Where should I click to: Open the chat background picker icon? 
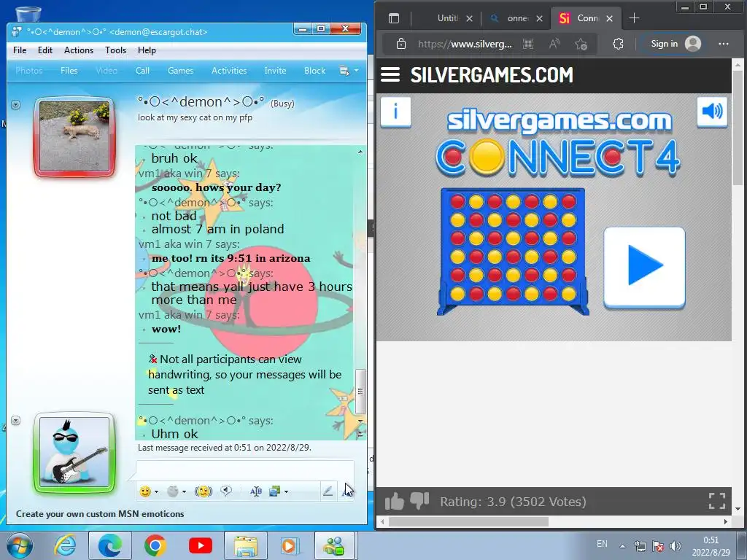point(275,491)
